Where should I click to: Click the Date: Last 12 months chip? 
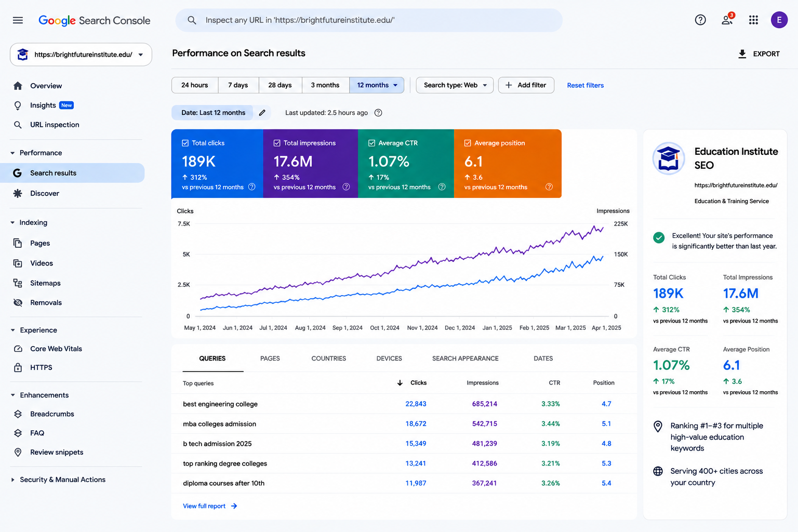pos(213,113)
